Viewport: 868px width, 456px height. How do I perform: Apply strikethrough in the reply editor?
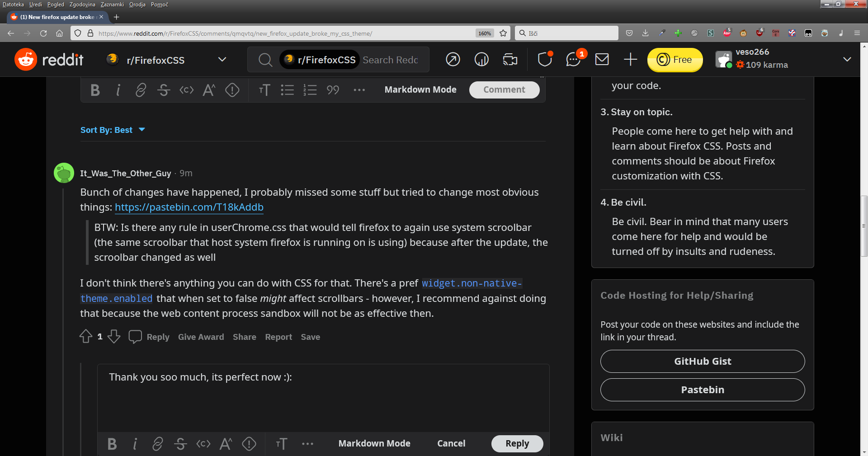pos(180,443)
